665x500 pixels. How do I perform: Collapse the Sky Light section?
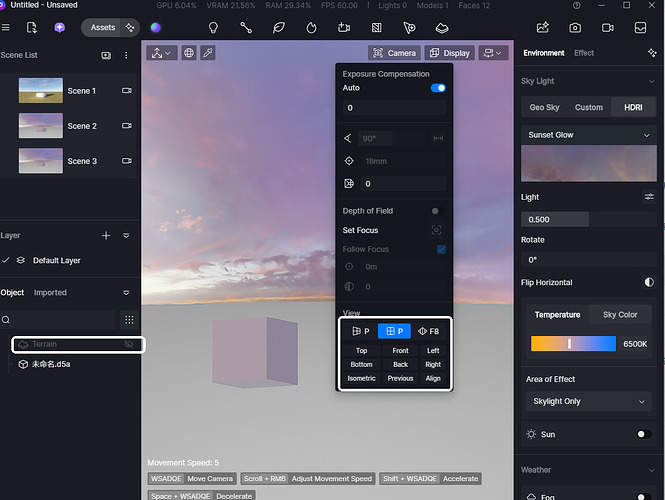click(651, 81)
